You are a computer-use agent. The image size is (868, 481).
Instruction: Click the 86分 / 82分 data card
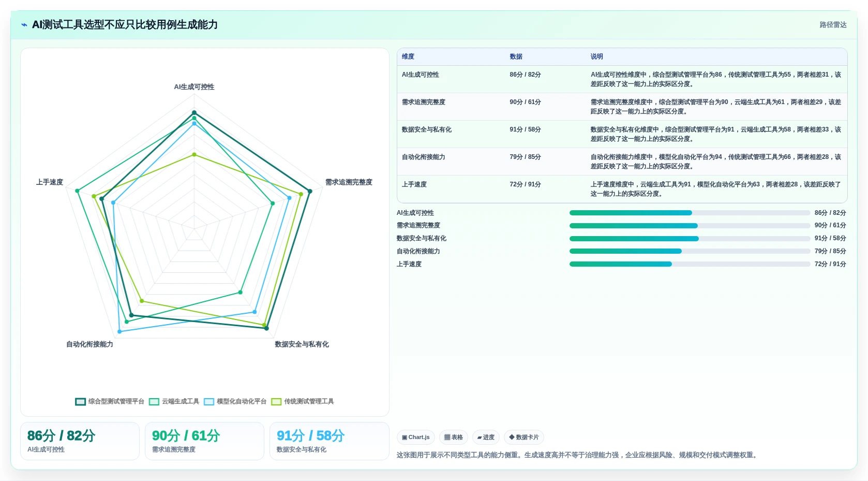80,441
